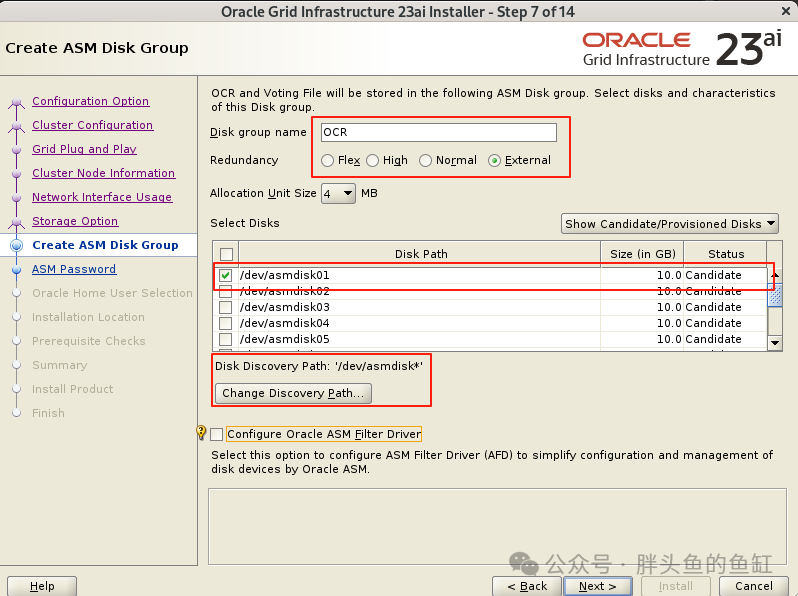
Task: Select High redundancy option
Action: pos(373,160)
